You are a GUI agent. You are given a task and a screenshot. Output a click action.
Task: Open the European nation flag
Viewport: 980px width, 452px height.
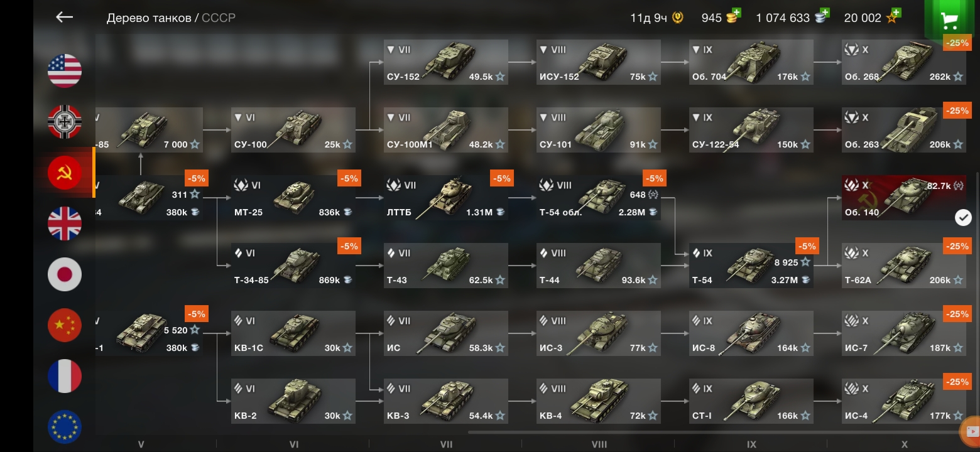pos(65,426)
